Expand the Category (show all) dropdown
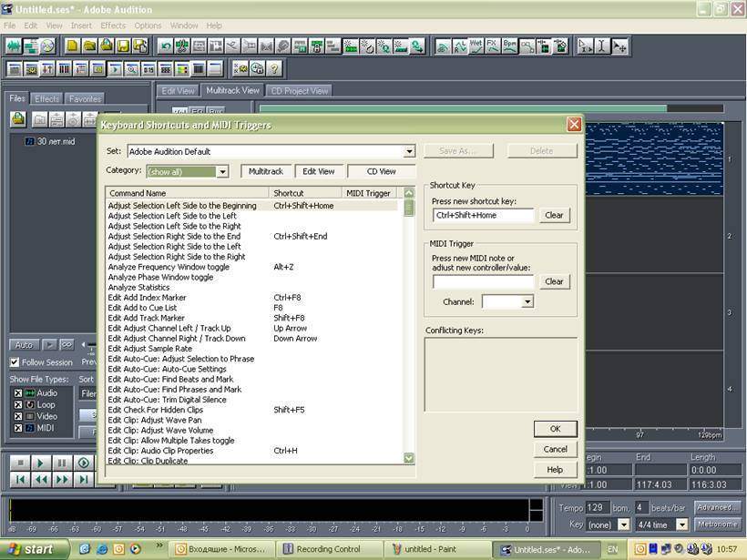This screenshot has width=747, height=560. pos(222,171)
